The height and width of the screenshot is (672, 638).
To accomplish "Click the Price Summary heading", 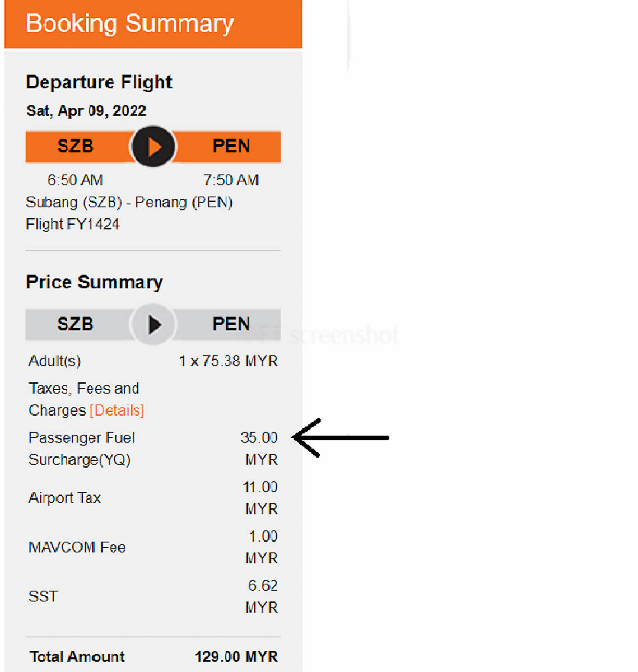I will 94,282.
